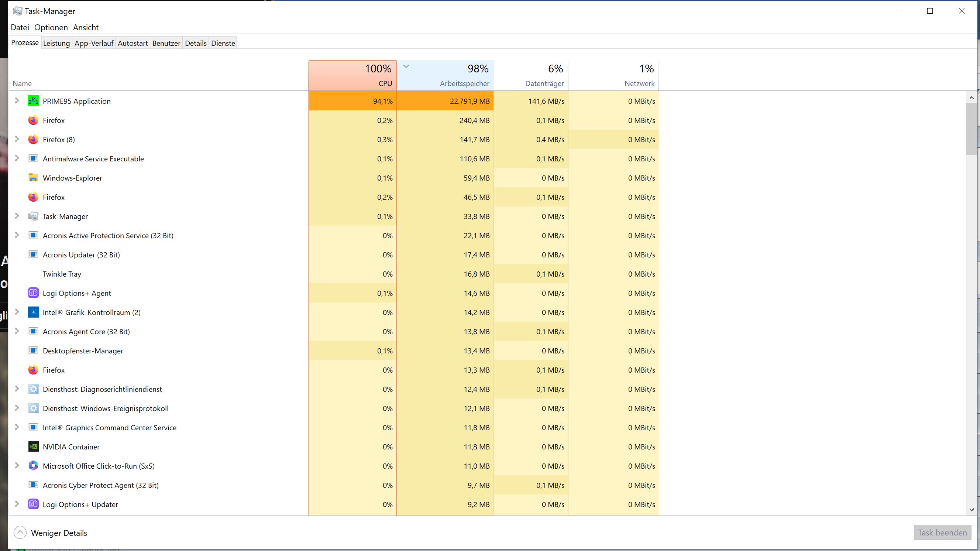Click the Diensthost Diagnoserichtliniendienst gear icon

click(33, 389)
